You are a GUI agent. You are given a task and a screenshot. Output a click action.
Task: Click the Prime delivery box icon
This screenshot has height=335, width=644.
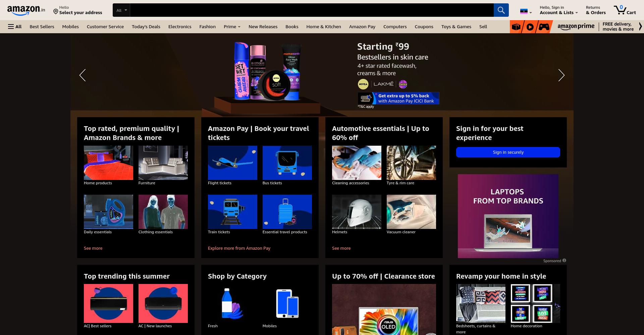point(516,27)
